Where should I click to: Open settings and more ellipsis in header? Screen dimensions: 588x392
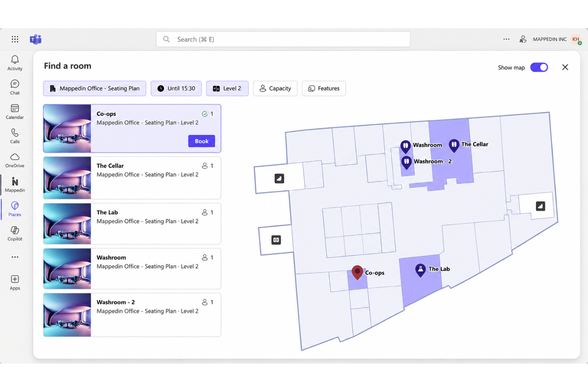(x=506, y=39)
